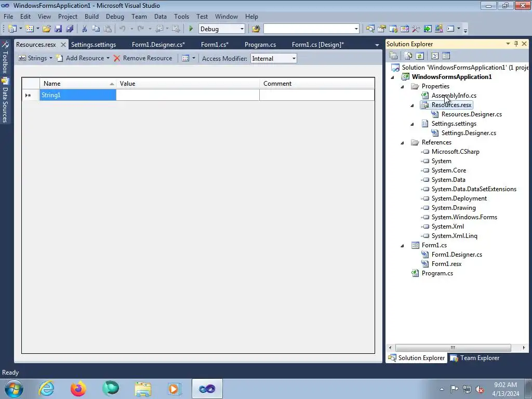Click the New Project toolbar icon

point(12,29)
